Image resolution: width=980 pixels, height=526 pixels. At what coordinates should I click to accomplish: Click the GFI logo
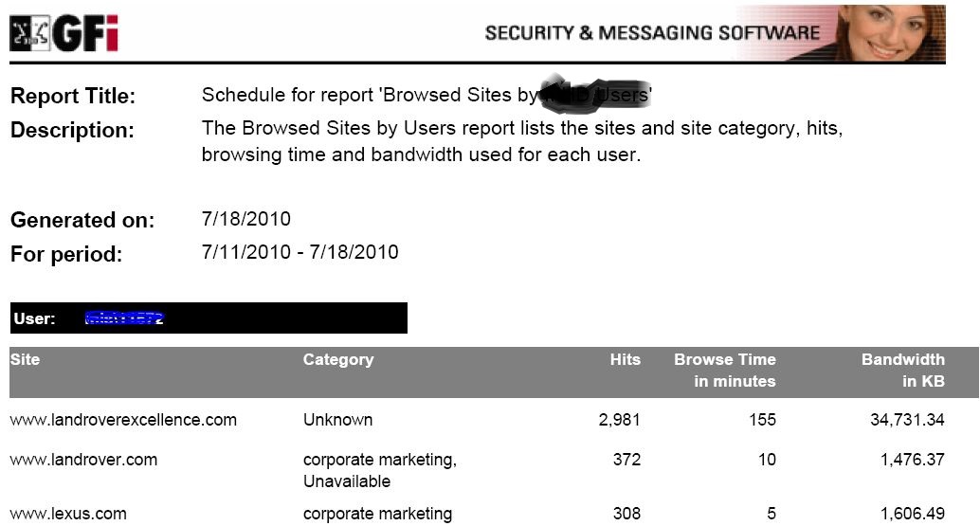[64, 33]
